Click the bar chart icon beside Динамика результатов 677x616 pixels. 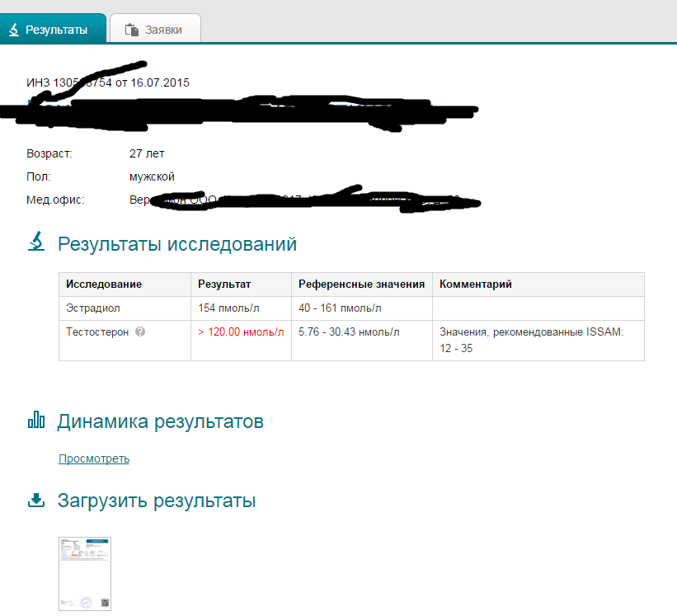tap(36, 421)
